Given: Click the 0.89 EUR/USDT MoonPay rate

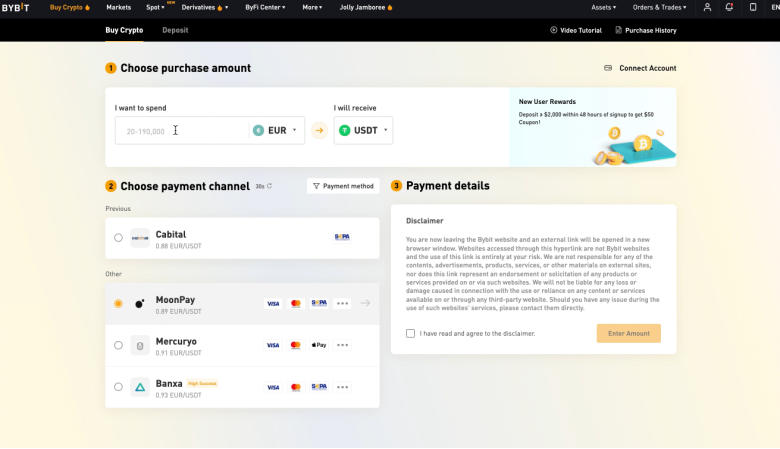Looking at the screenshot, I should click(x=179, y=312).
